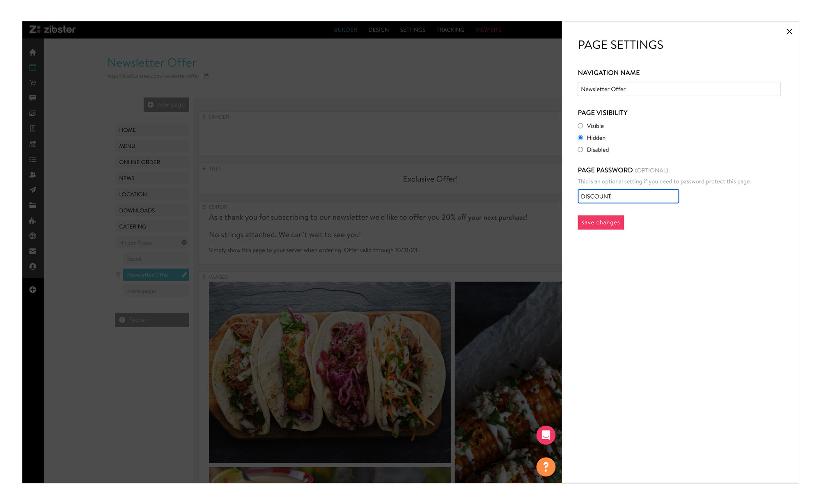Click the Navigation Name input field
The height and width of the screenshot is (504, 821).
[x=679, y=89]
